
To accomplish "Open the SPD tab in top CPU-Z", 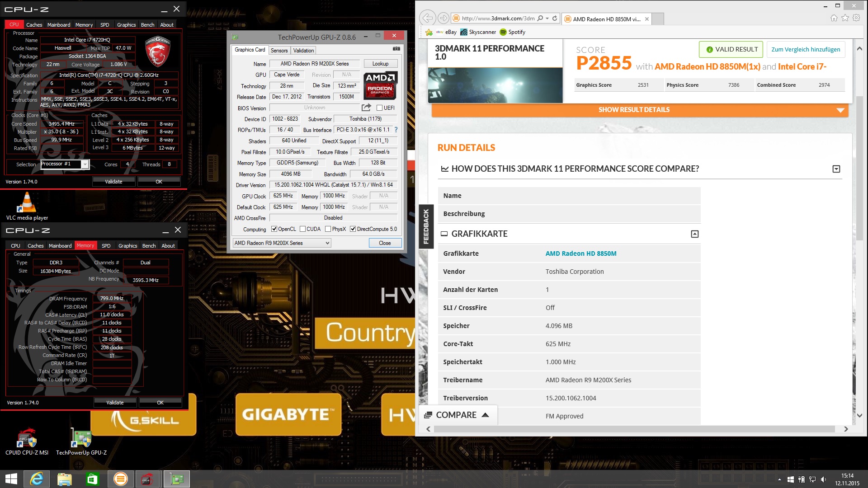I will (x=104, y=25).
